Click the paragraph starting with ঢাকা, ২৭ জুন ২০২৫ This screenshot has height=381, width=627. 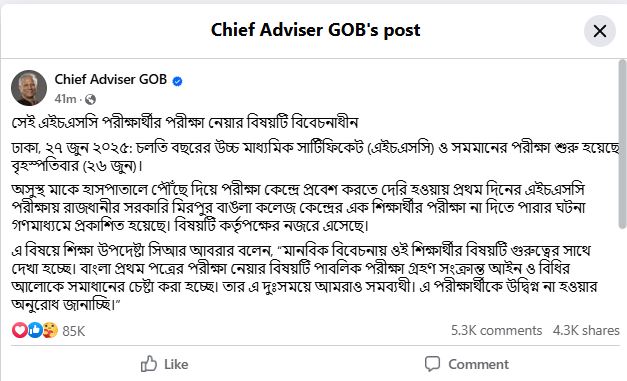315,157
